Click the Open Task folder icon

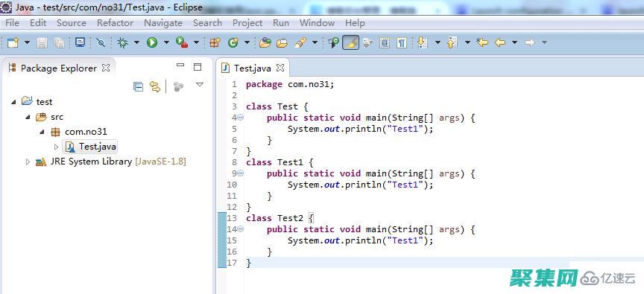pos(282,42)
